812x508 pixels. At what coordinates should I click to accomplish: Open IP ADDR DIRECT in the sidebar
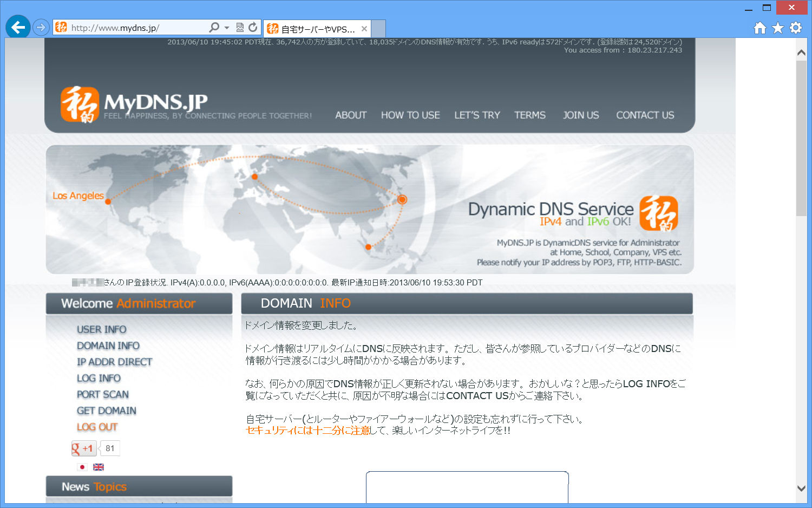[x=114, y=362]
